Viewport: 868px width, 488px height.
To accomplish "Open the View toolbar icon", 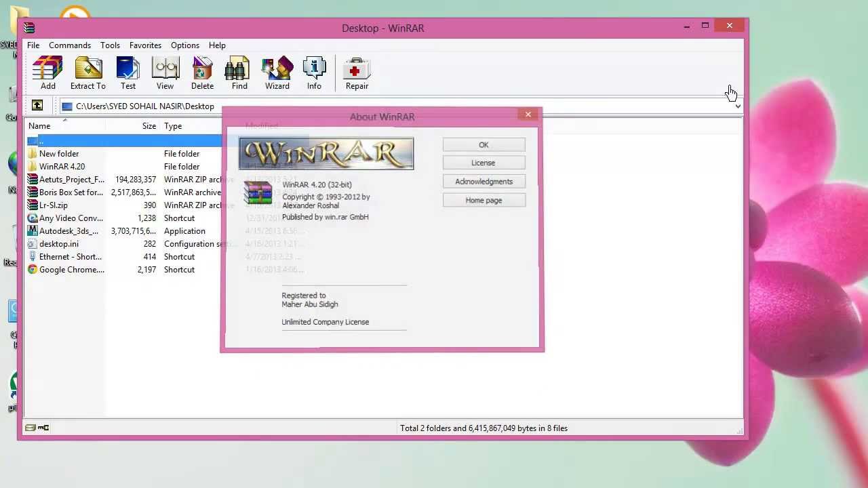I will (x=165, y=73).
